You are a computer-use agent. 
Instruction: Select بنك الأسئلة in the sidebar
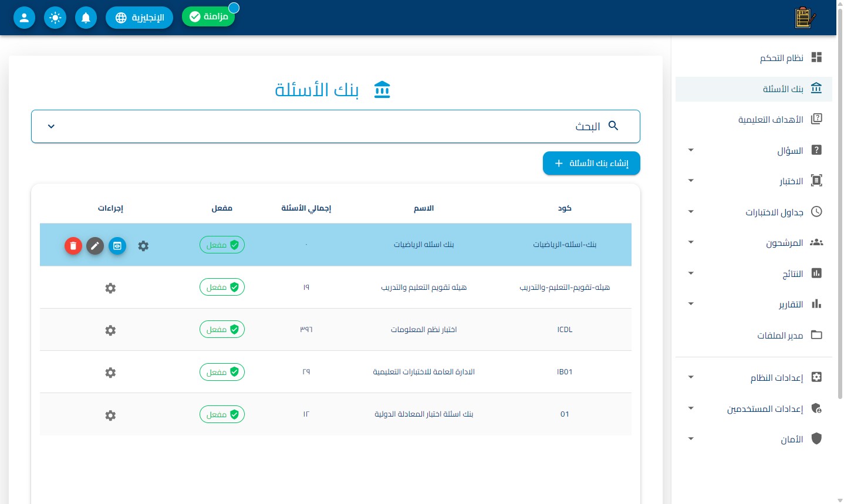pos(754,89)
